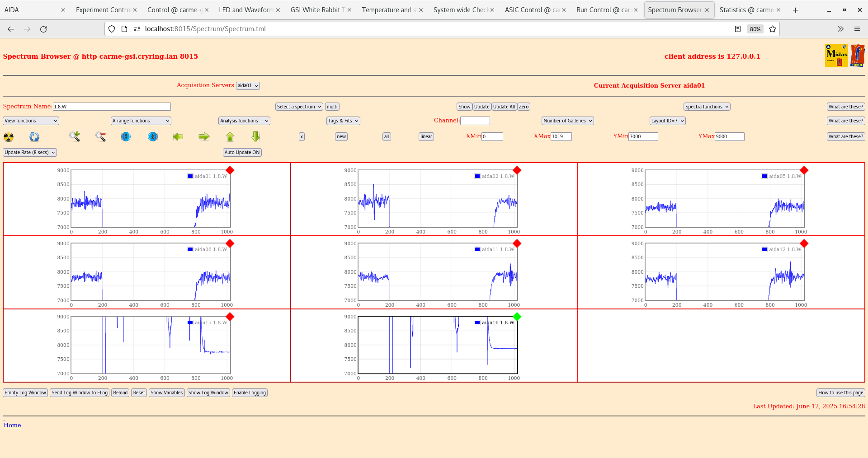Screen dimensions: 868x458
Task: Select the zoom-in magnifier icon
Action: point(74,137)
